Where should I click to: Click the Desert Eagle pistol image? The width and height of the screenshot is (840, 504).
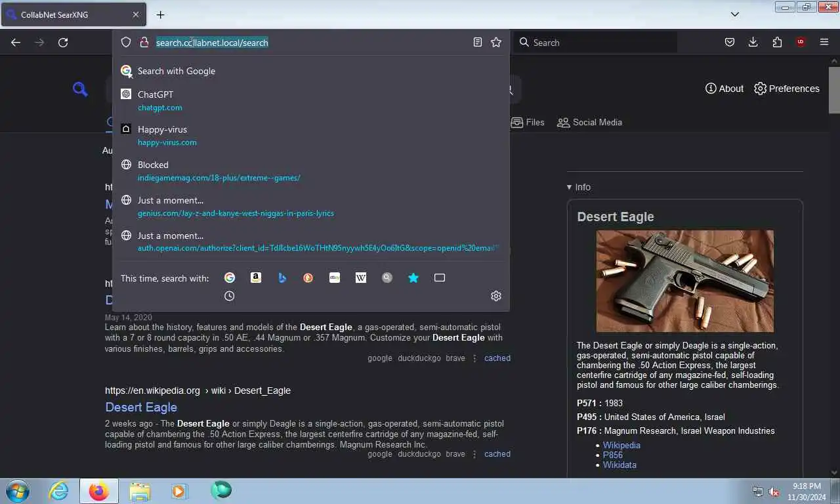684,281
